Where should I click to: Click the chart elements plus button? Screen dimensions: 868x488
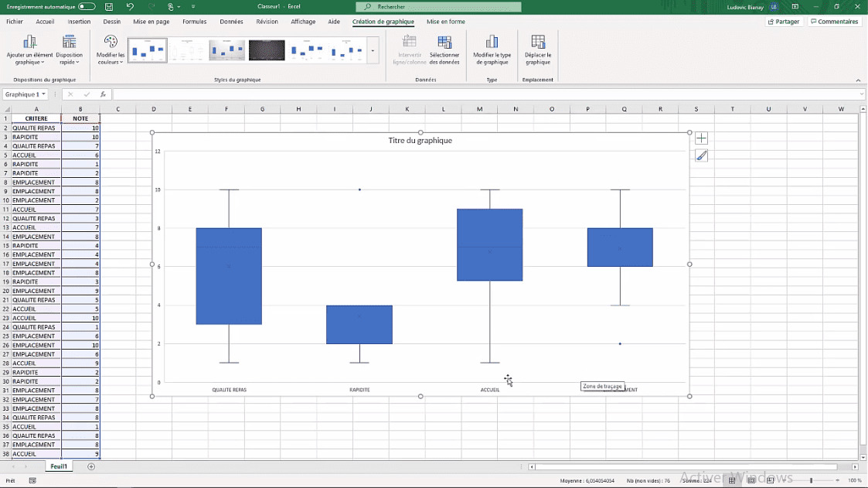tap(701, 138)
